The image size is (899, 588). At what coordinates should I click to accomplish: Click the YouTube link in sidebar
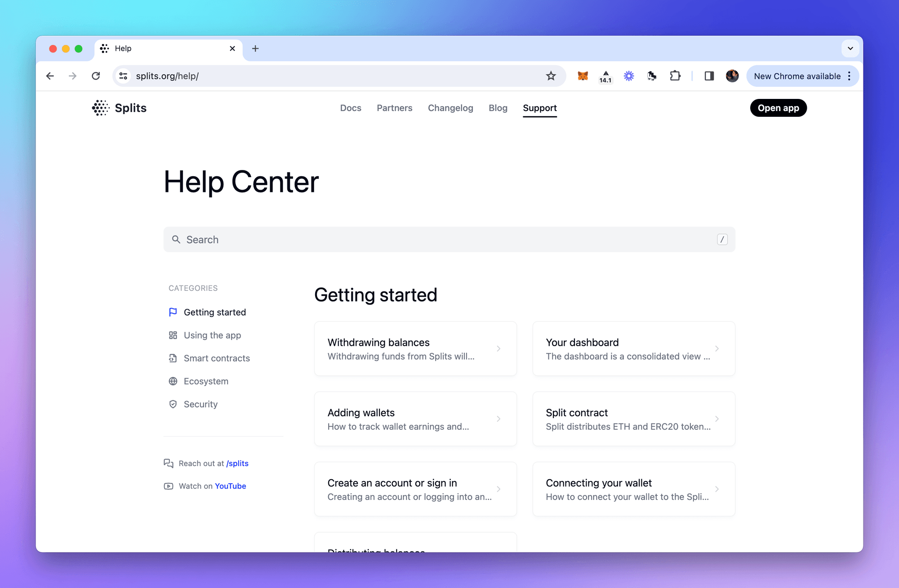[x=230, y=486]
